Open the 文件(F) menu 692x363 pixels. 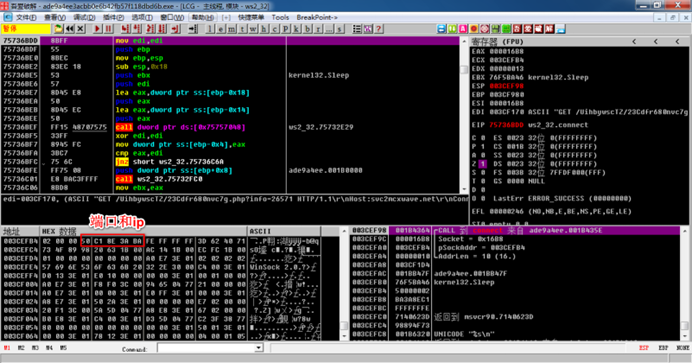coord(26,17)
